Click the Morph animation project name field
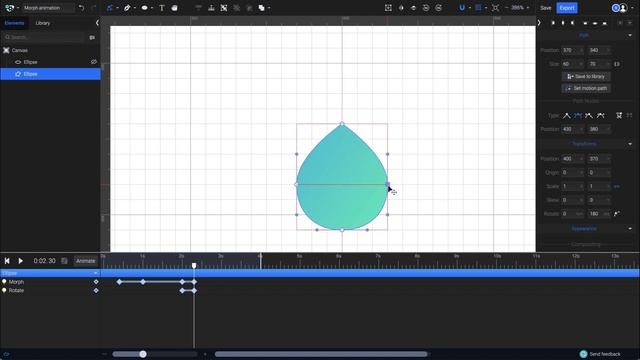Screen dimensions: 640x360 pos(48,8)
